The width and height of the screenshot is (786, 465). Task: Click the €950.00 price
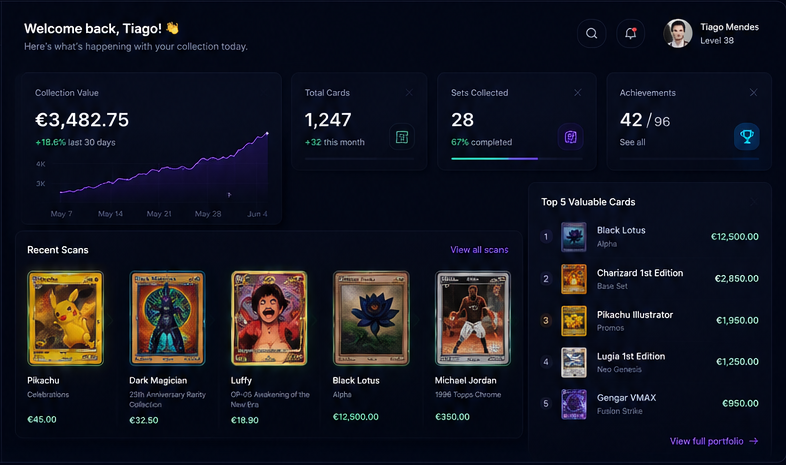[740, 403]
